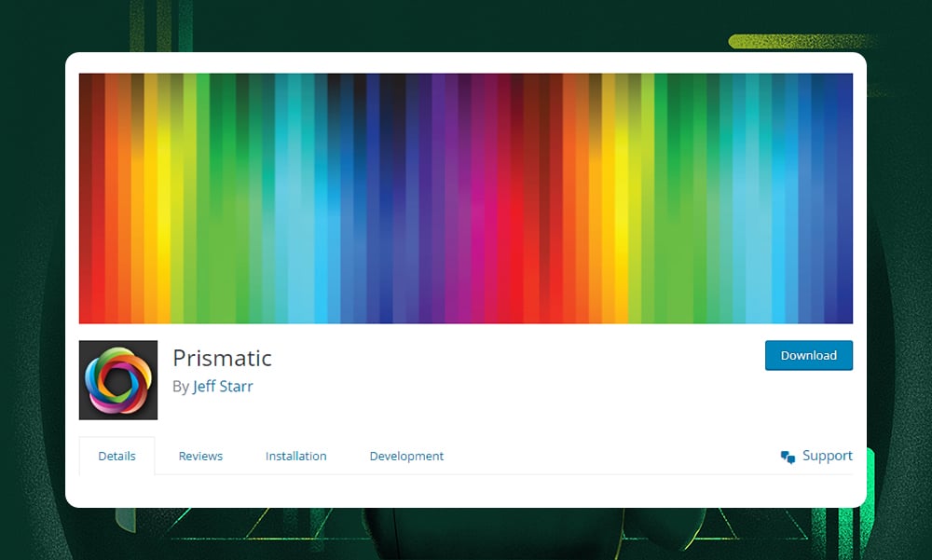Select the colorful loop emblem beside the plugin title

(118, 379)
